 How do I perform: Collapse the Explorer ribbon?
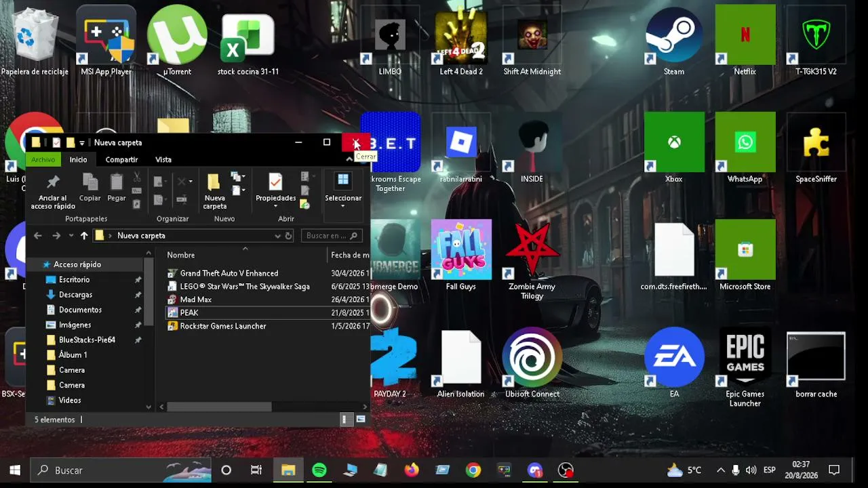349,159
